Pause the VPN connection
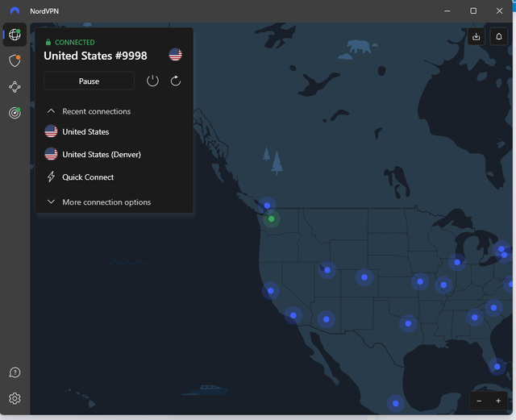516x420 pixels. pos(89,81)
